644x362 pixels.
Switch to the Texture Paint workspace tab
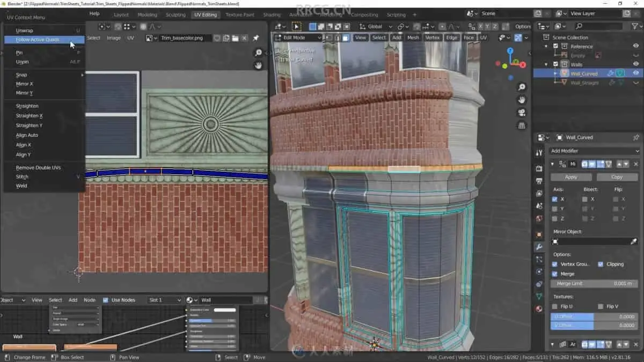pyautogui.click(x=240, y=14)
